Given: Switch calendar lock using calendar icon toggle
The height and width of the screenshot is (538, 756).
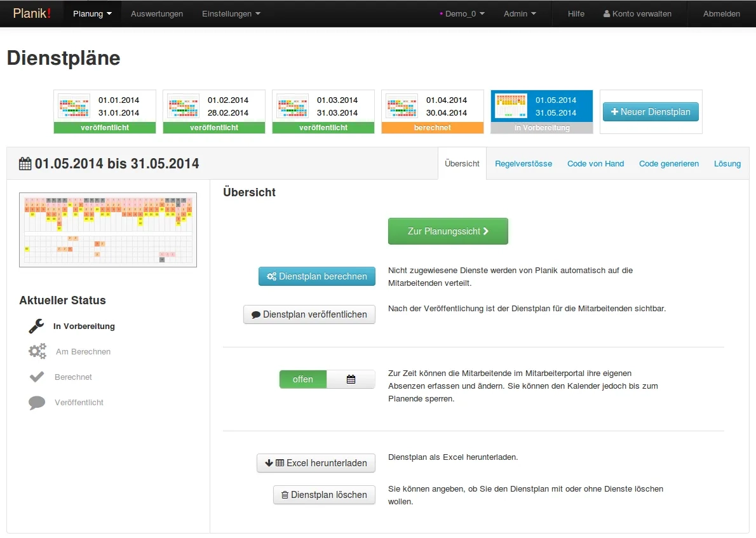Looking at the screenshot, I should (351, 379).
